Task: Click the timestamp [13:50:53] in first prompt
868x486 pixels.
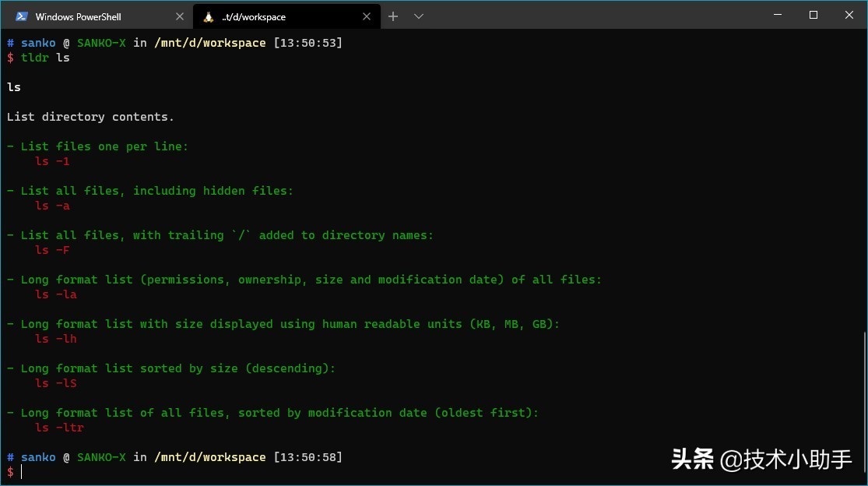Action: point(307,43)
